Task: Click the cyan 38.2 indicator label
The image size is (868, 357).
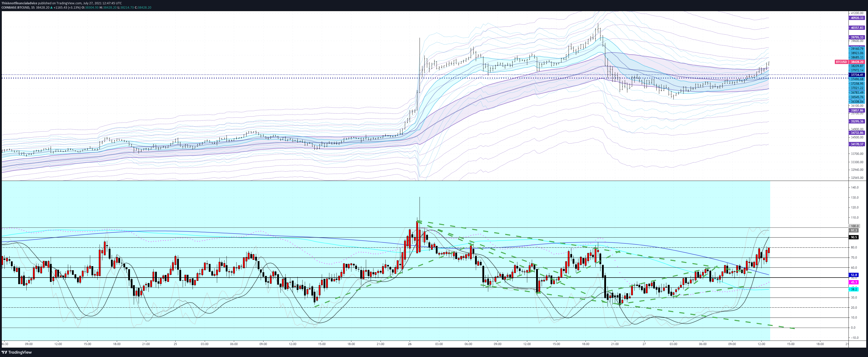Action: point(854,289)
